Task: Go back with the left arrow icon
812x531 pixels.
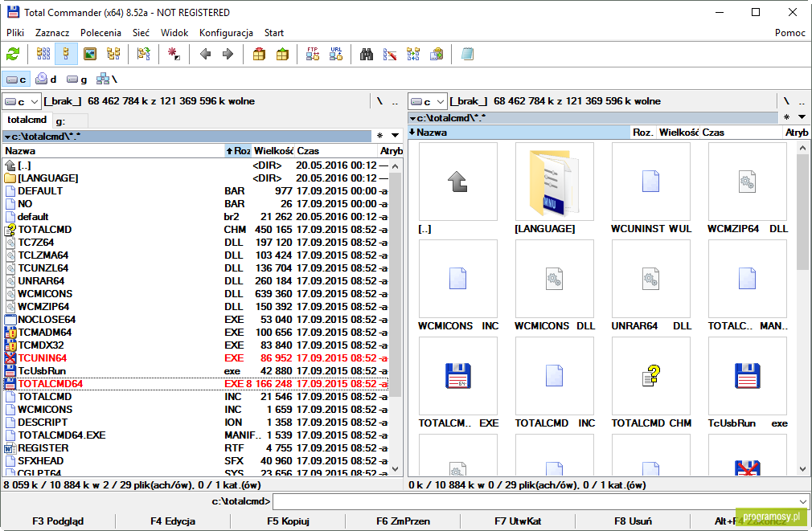Action: point(205,54)
